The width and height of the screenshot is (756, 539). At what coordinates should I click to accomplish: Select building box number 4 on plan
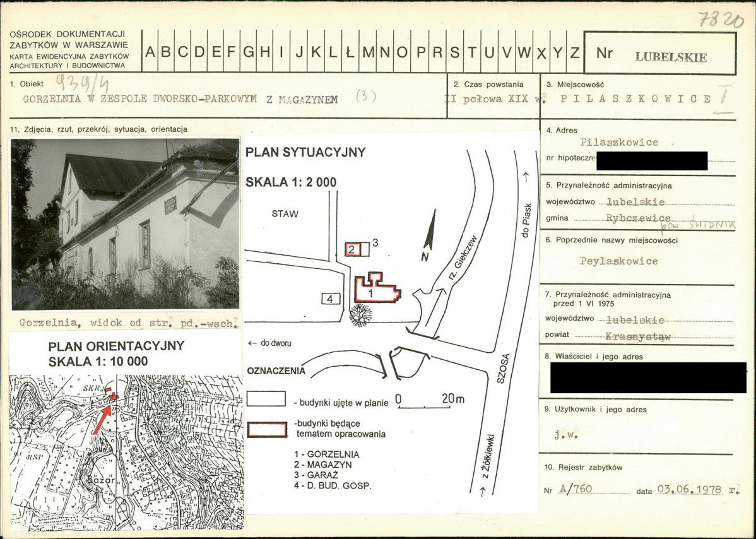[x=331, y=299]
